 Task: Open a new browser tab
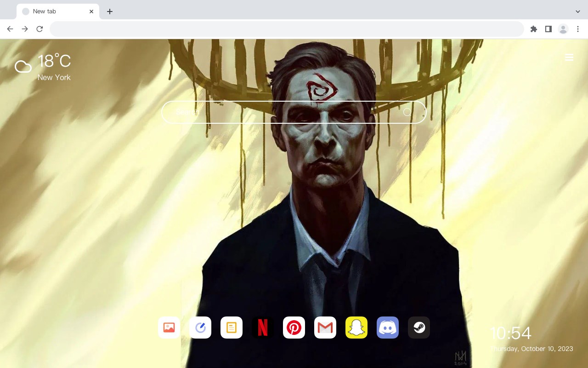(110, 11)
